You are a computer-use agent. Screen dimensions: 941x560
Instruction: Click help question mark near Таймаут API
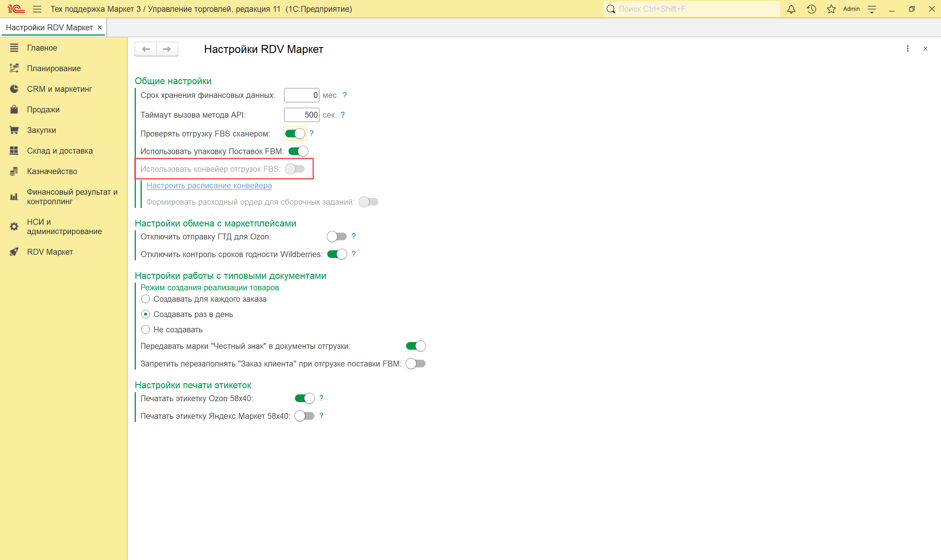click(343, 115)
